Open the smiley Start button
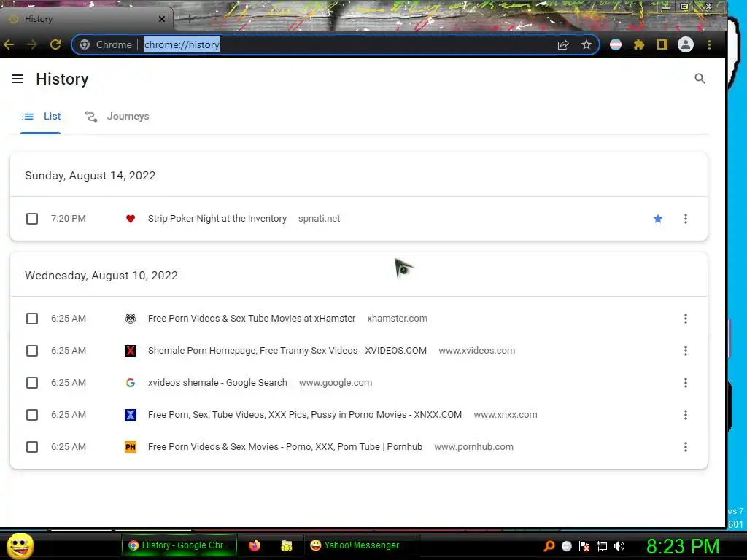The height and width of the screenshot is (560, 747). click(x=20, y=546)
